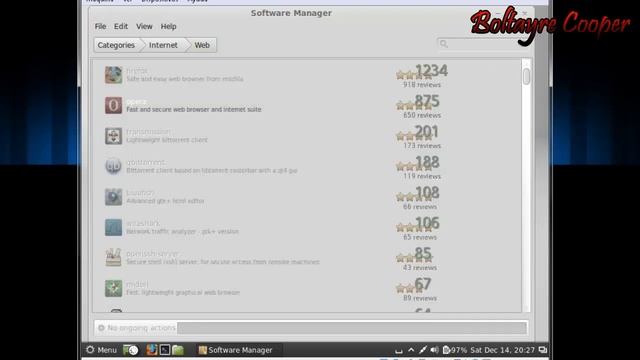Click the OpenSSH server package icon
The width and height of the screenshot is (640, 360).
click(x=113, y=258)
